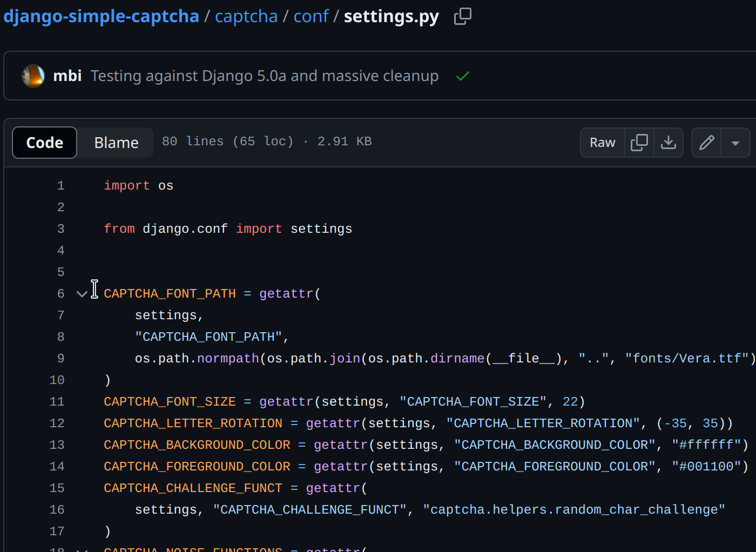
Task: Select line number 9
Action: pos(61,359)
